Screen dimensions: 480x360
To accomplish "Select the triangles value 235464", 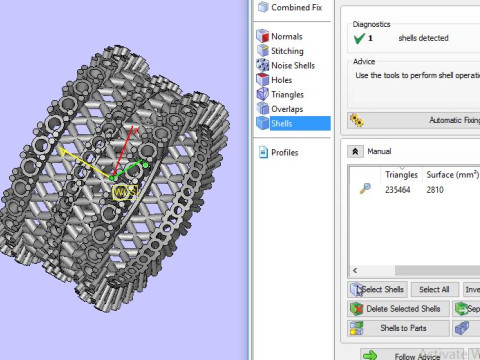I will (x=397, y=190).
